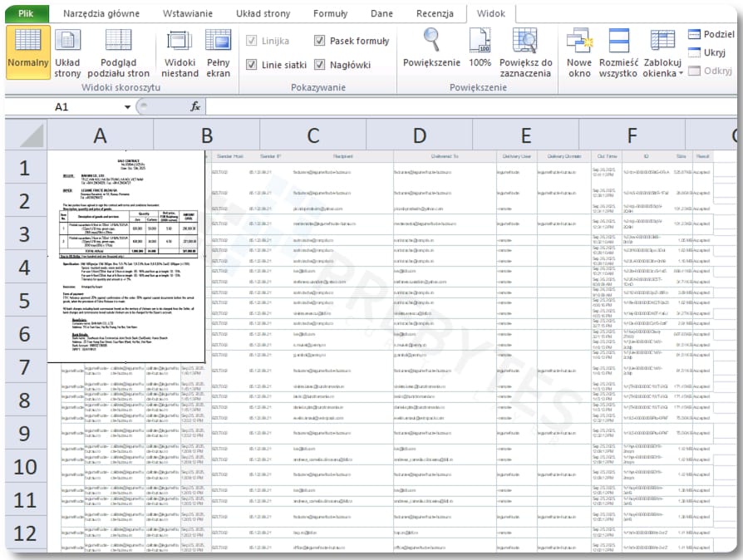Click the Ukryj window button
The height and width of the screenshot is (560, 743).
click(706, 52)
